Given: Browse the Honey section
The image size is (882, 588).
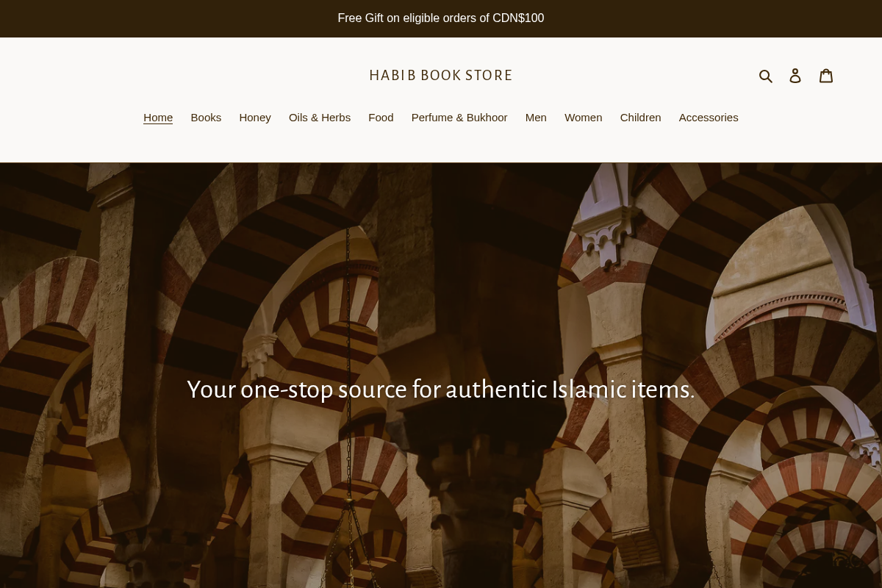Looking at the screenshot, I should coord(255,118).
